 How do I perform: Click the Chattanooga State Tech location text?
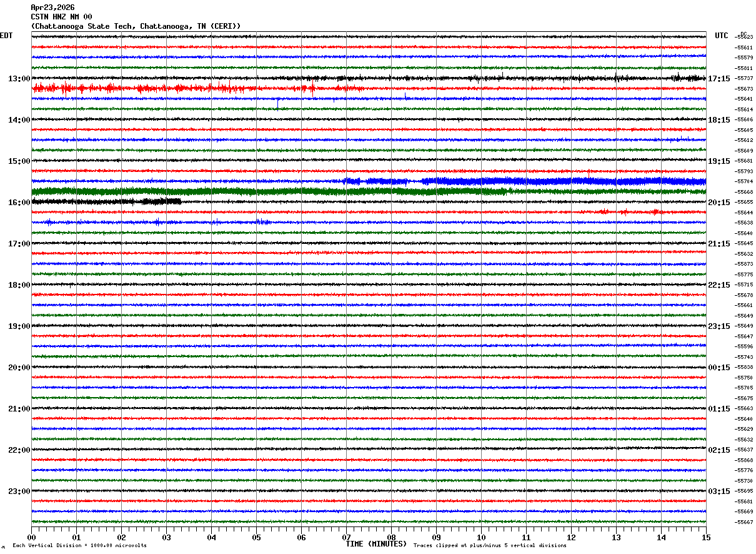click(x=136, y=26)
